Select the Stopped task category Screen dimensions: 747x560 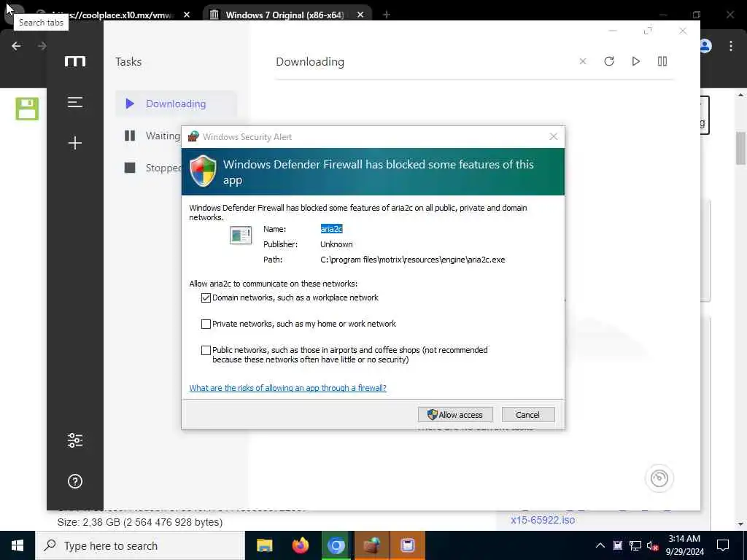152,168
